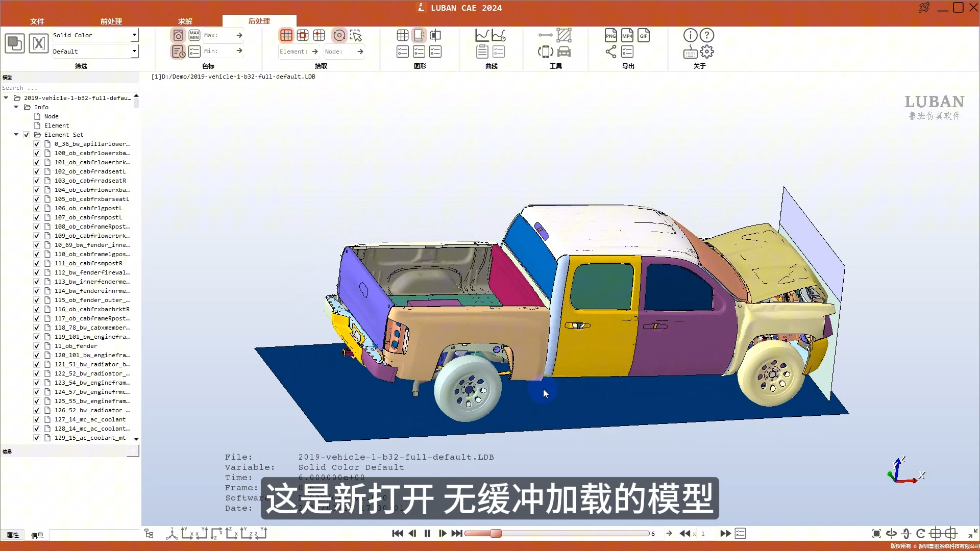980x551 pixels.
Task: Open the vehicle tool in the 工具 group
Action: tap(563, 52)
